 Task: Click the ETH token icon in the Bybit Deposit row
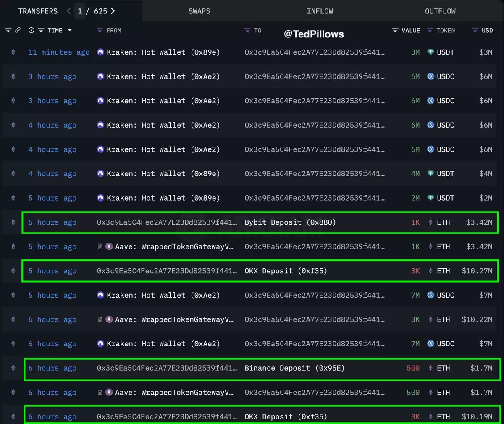(430, 222)
